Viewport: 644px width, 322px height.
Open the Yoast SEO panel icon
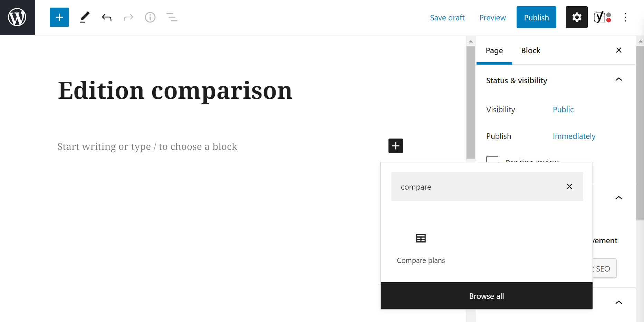(603, 17)
